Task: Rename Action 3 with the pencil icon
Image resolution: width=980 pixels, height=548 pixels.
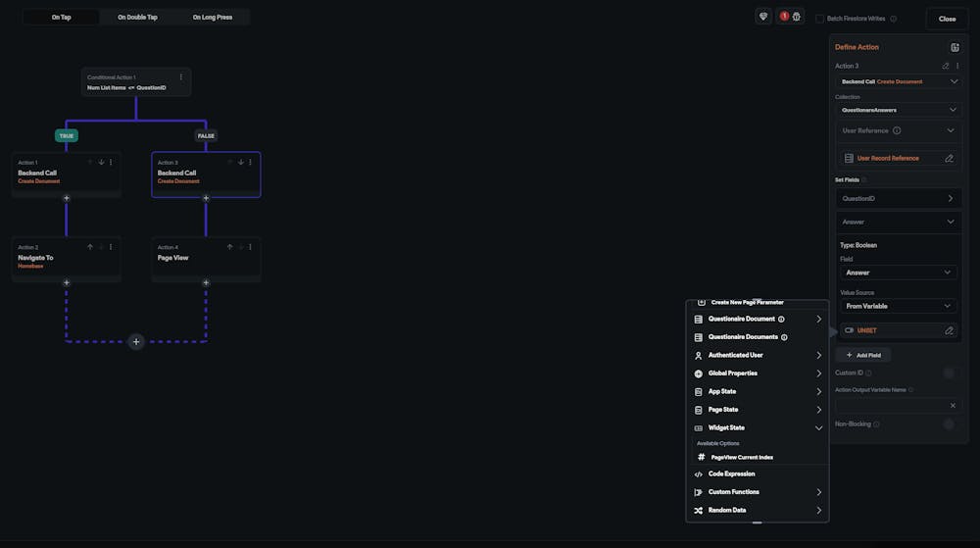Action: pos(946,66)
